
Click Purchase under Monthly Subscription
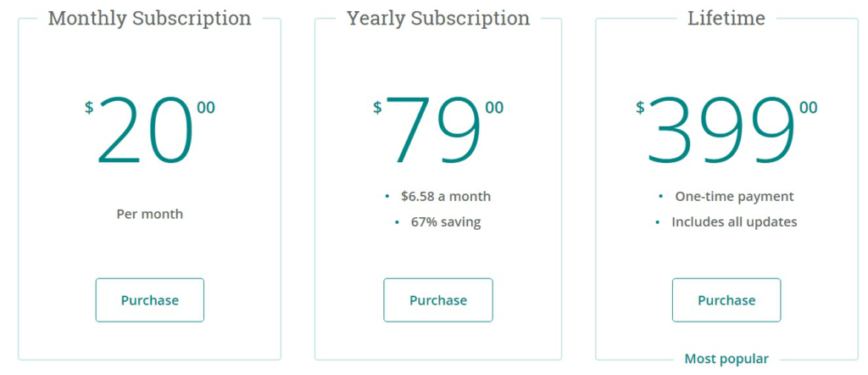tap(149, 300)
